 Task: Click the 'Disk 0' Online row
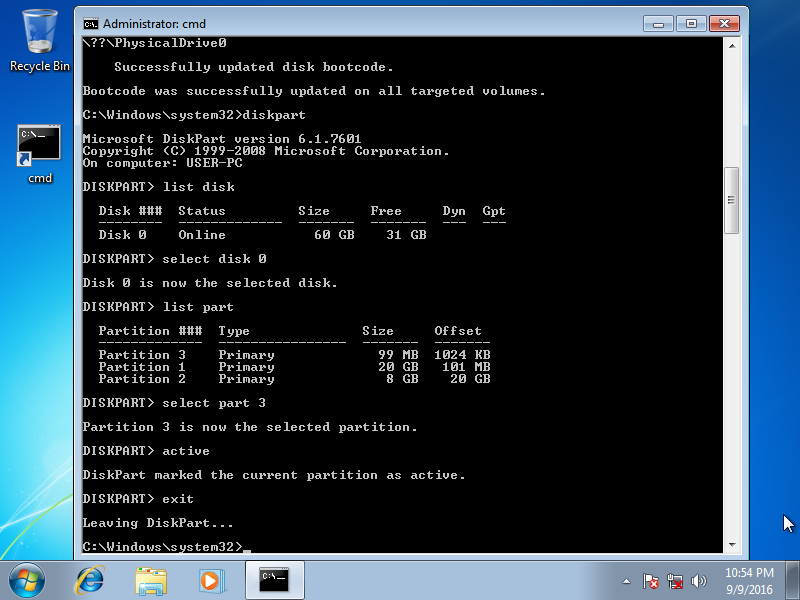tap(262, 235)
